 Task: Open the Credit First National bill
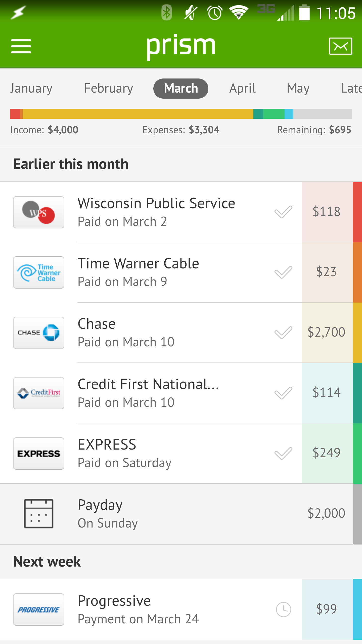coord(148,393)
